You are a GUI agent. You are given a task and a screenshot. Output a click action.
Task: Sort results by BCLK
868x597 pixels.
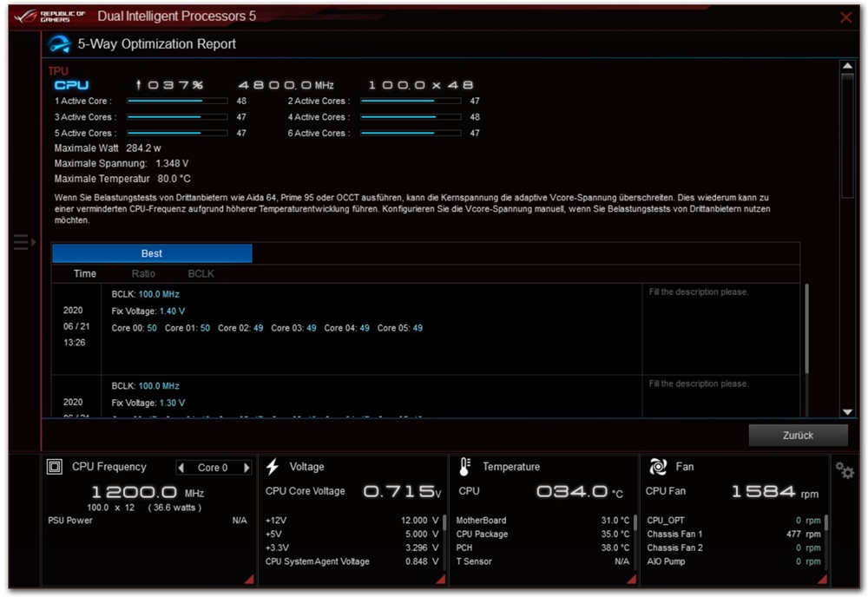[x=201, y=273]
